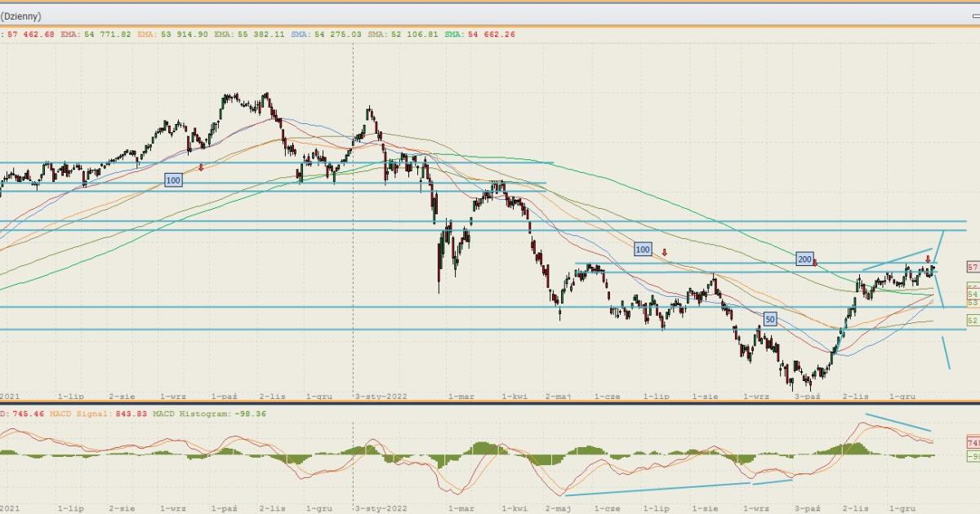Click the red arrow marker above the latest candles
This screenshot has width=980, height=514.
(927, 259)
